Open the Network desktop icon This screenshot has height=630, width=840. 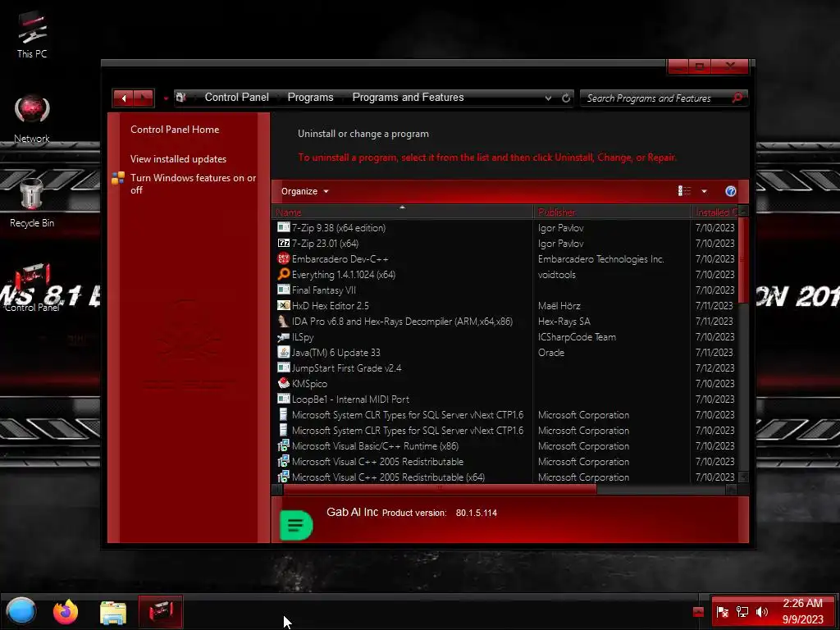(x=32, y=119)
